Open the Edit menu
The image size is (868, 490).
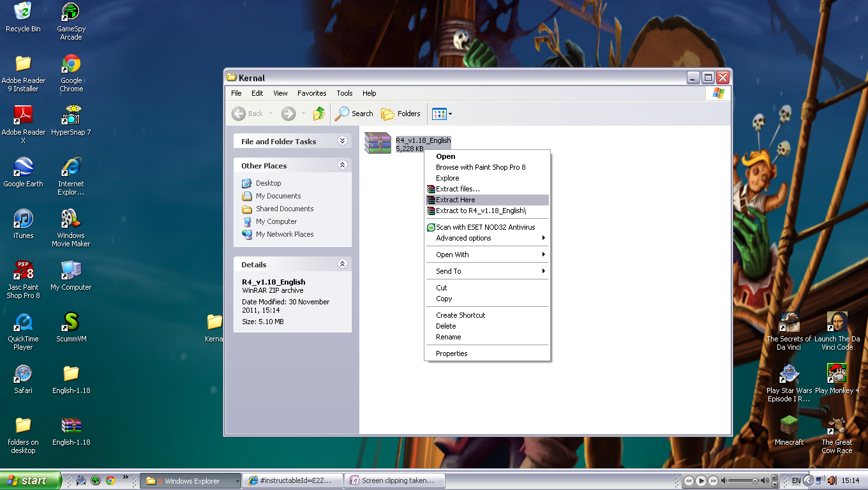click(257, 93)
